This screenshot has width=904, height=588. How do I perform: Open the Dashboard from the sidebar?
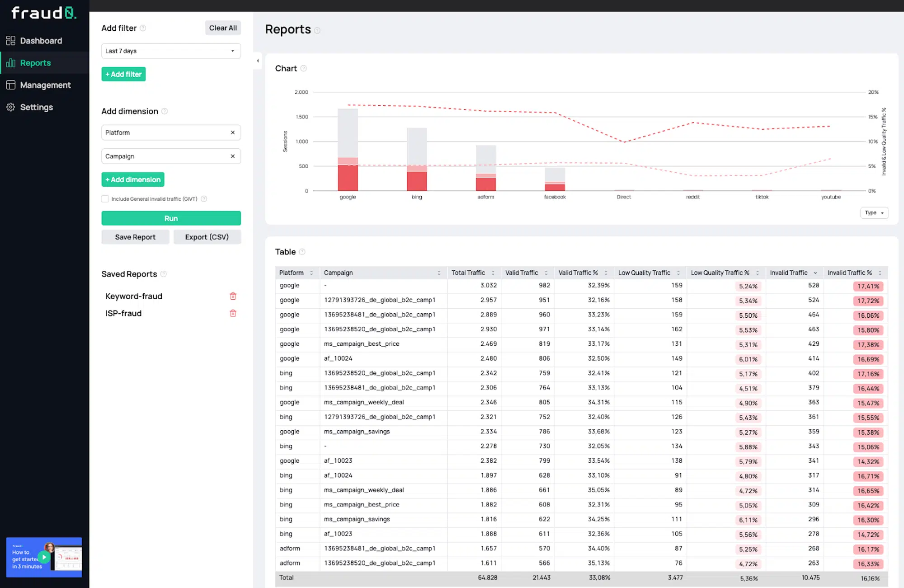41,40
